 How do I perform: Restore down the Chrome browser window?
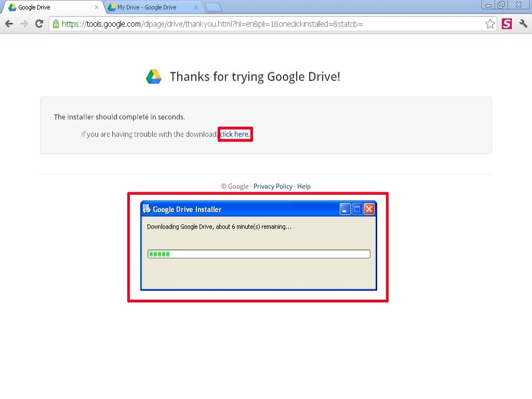pos(501,5)
